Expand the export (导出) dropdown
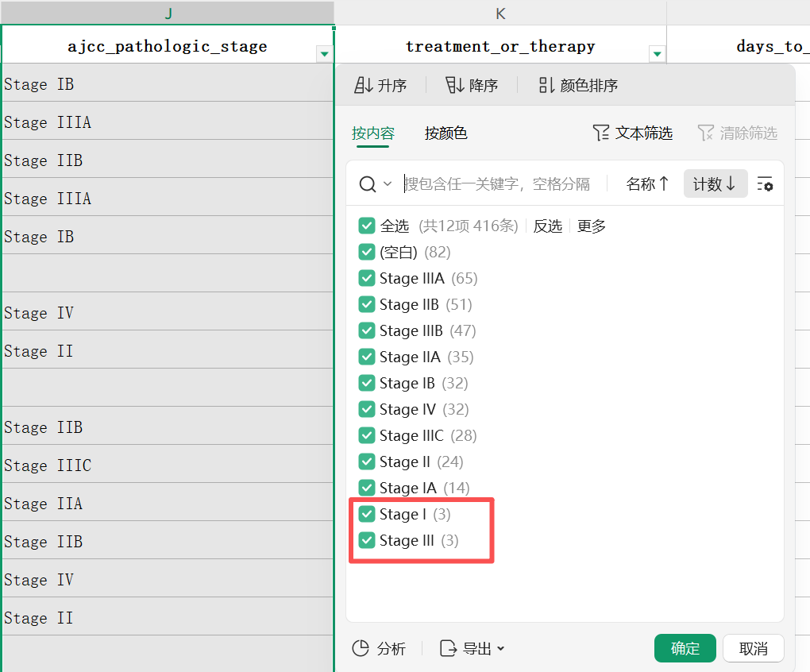 pyautogui.click(x=500, y=648)
